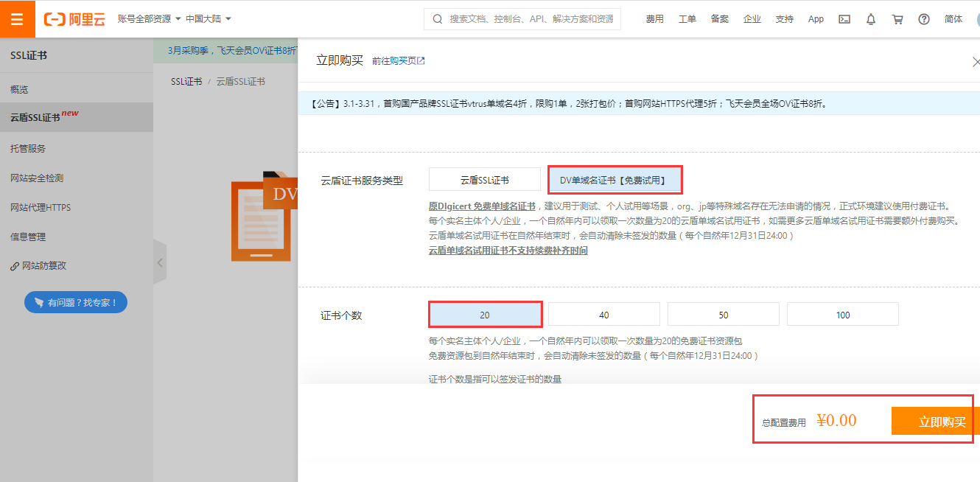Select 云盾SSL证书 in the sidebar
The image size is (980, 482).
pos(77,117)
